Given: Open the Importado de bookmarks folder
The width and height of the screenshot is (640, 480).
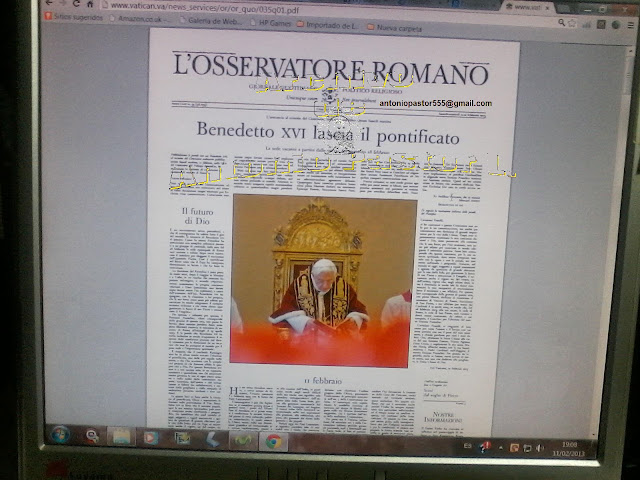Looking at the screenshot, I should coord(328,25).
